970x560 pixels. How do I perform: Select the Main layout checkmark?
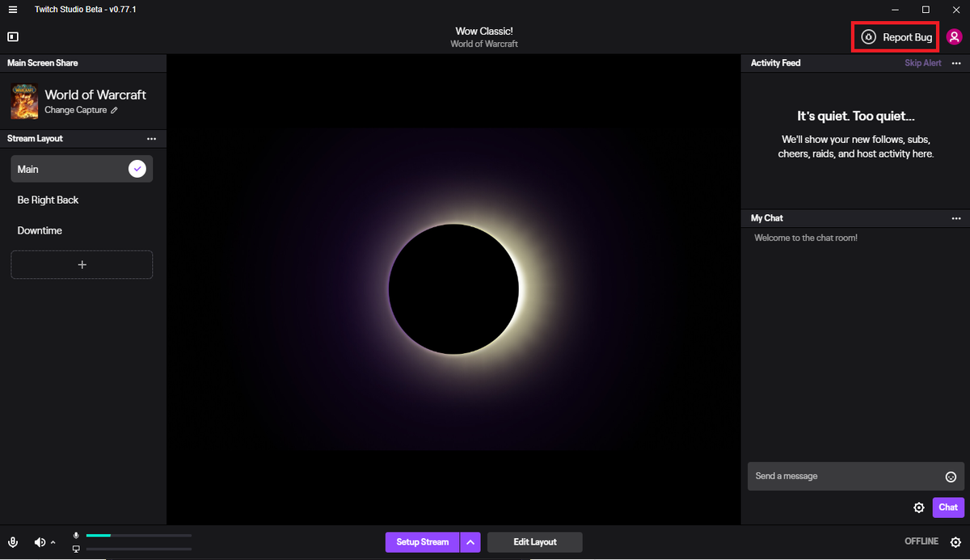137,169
